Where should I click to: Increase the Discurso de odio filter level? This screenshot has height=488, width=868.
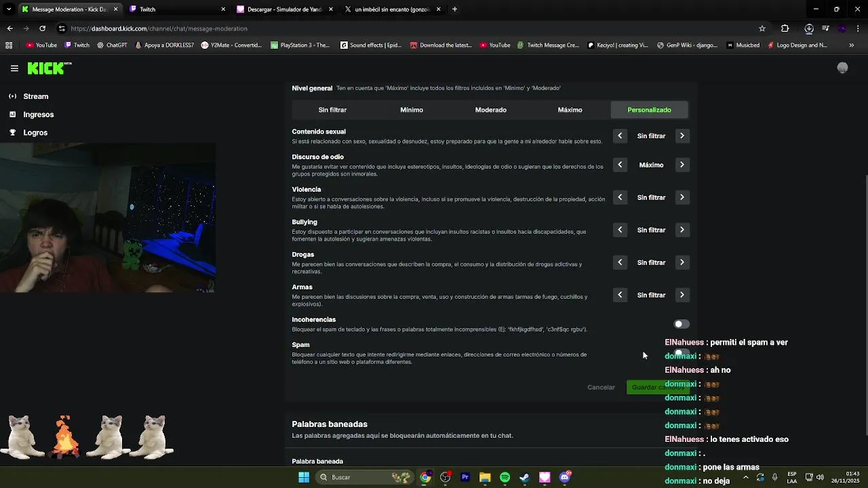coord(682,165)
